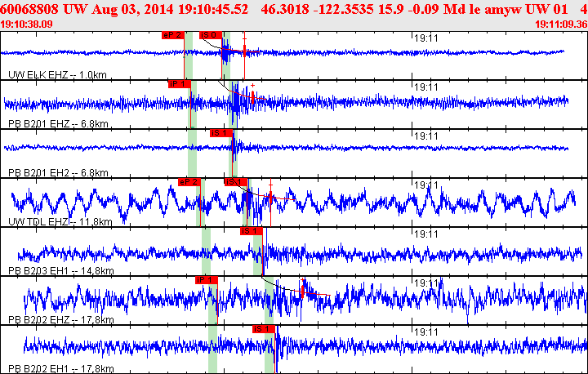Click the 19:11 time tick on top trace
Image resolution: width=588 pixels, height=374 pixels.
[x=427, y=38]
